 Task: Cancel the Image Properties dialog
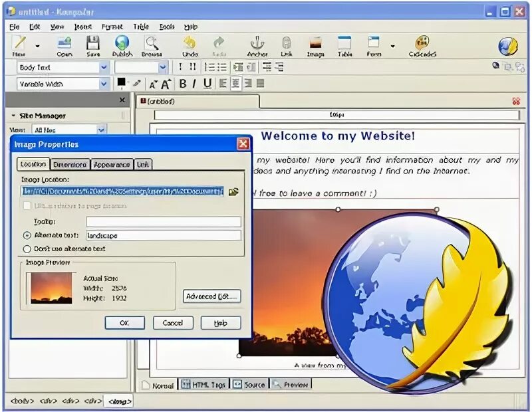(173, 323)
